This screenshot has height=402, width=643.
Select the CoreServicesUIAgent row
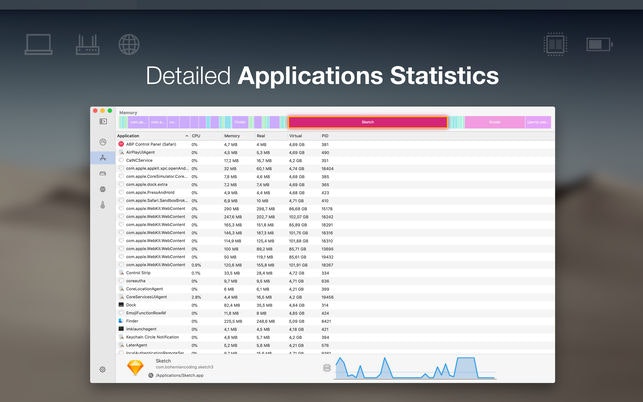[335, 297]
